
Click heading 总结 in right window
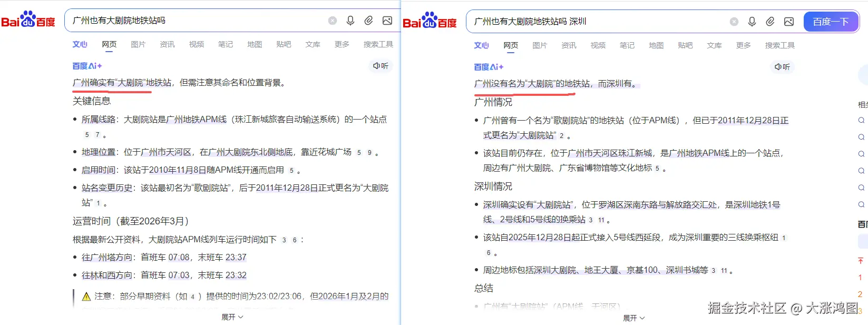[484, 288]
